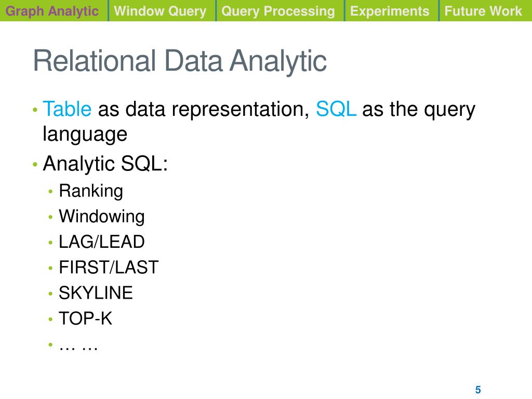Viewport: 532px width, 399px height.
Task: Click the SKYLINE list item
Action: 96,293
